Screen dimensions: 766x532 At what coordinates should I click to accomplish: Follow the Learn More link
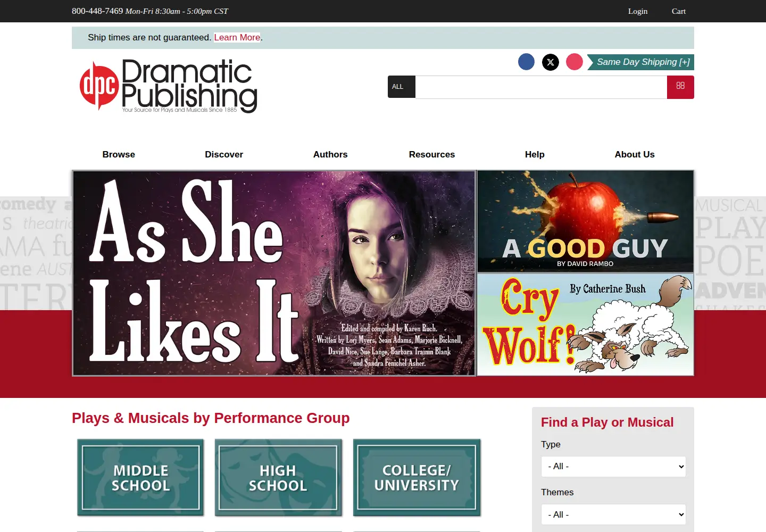237,37
